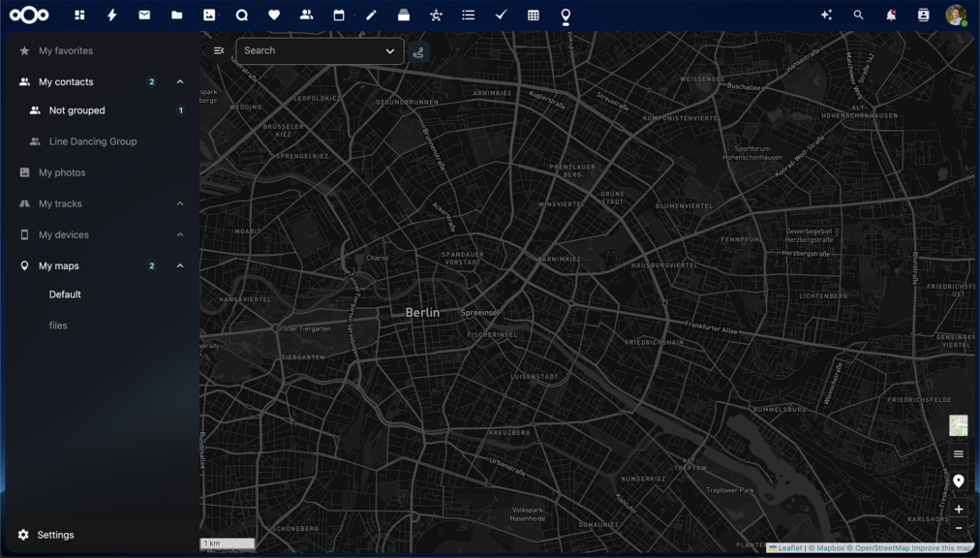Open the Calendar app icon
This screenshot has height=558, width=980.
338,15
